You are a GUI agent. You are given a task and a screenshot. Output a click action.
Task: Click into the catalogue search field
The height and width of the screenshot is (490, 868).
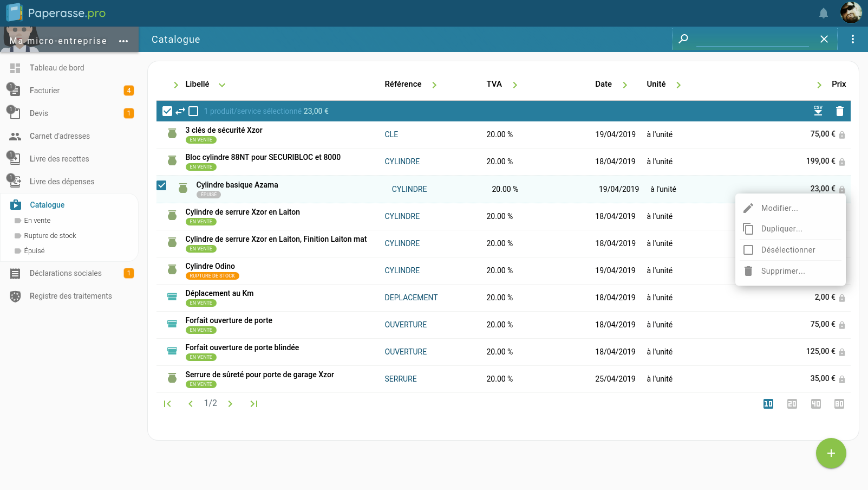click(752, 40)
